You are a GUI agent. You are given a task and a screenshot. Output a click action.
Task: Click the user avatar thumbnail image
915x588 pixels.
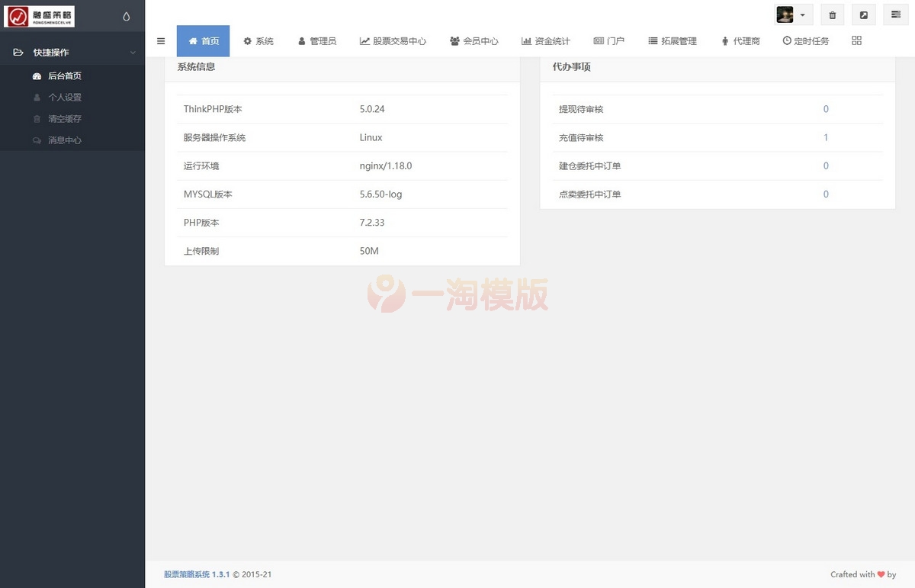click(785, 14)
